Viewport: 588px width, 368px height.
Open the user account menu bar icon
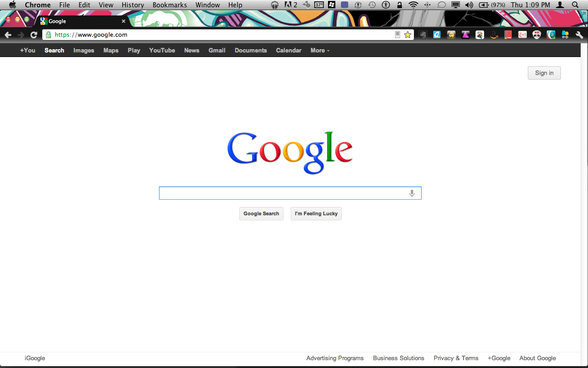pyautogui.click(x=560, y=5)
